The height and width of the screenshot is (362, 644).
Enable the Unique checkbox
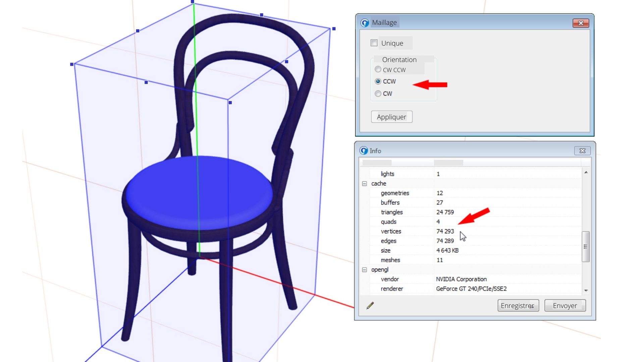[374, 43]
